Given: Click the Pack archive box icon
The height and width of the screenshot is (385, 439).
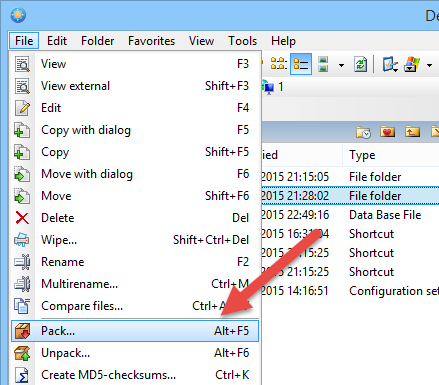Looking at the screenshot, I should pos(22,331).
